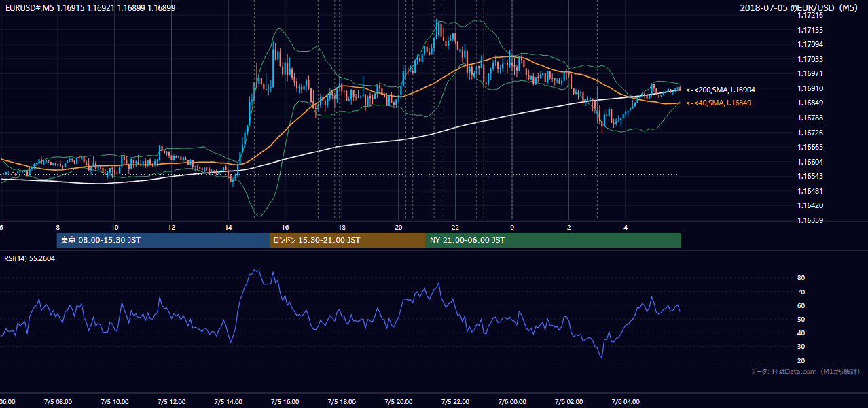Click price axis value 1.16788

tap(810, 118)
